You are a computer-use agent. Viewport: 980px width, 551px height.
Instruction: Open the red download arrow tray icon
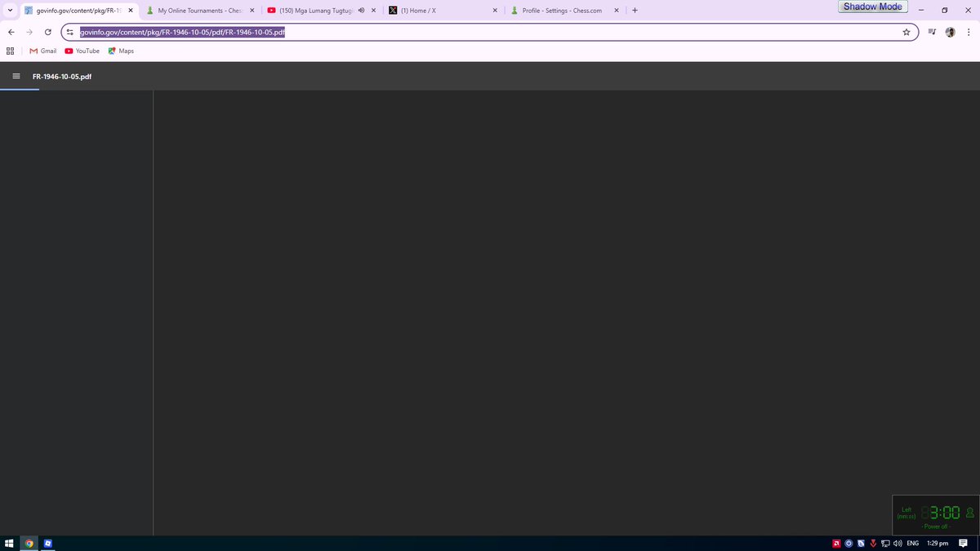coord(873,543)
